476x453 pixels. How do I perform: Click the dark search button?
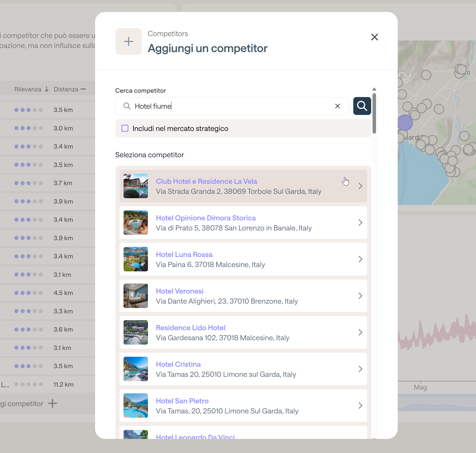pyautogui.click(x=362, y=106)
